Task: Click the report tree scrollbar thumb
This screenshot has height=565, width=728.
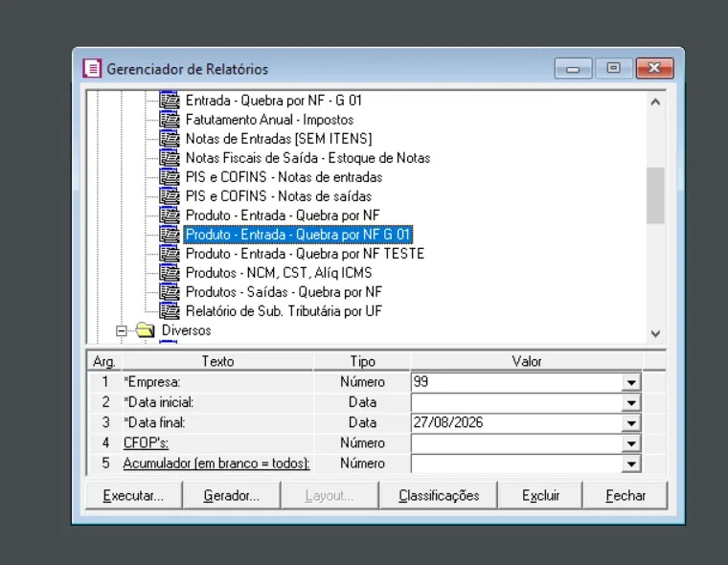Action: 655,195
